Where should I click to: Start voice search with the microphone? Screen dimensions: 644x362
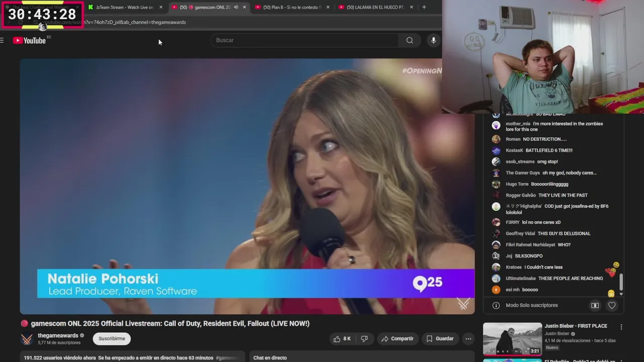433,40
